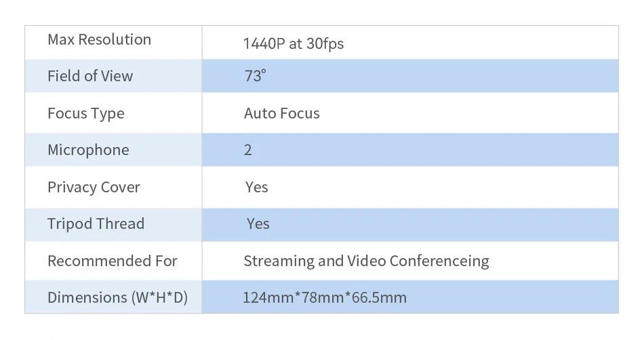Image resolution: width=644 pixels, height=340 pixels.
Task: Click the Tripod Thread label
Action: [x=96, y=224]
